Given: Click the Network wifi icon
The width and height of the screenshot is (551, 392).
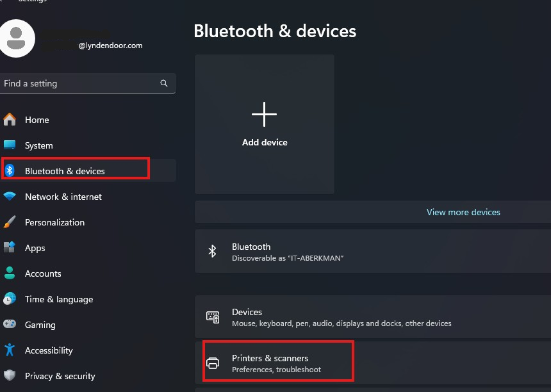Looking at the screenshot, I should (10, 196).
